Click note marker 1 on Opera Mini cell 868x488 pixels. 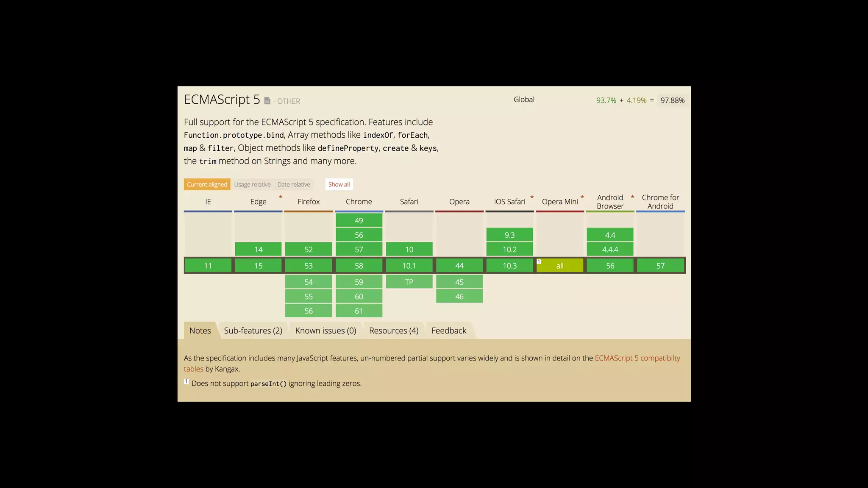point(539,262)
